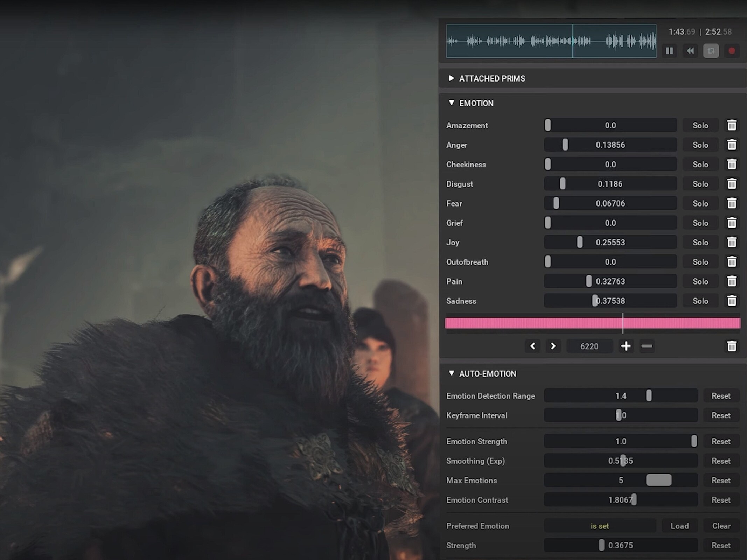Viewport: 747px width, 560px height.
Task: Click the keyframe number field 6220
Action: [589, 346]
